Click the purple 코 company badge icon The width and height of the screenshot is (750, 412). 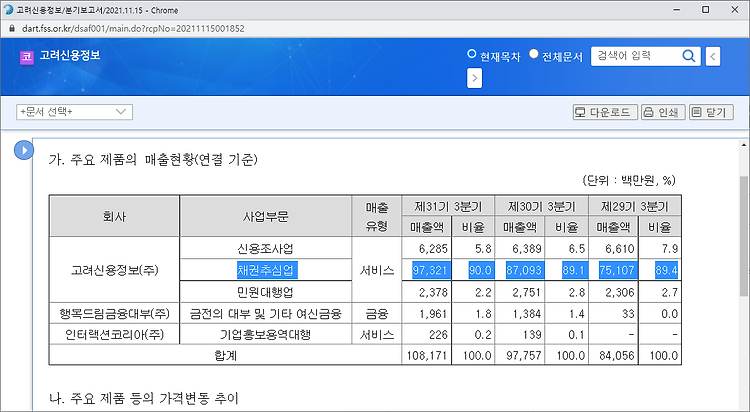point(27,57)
